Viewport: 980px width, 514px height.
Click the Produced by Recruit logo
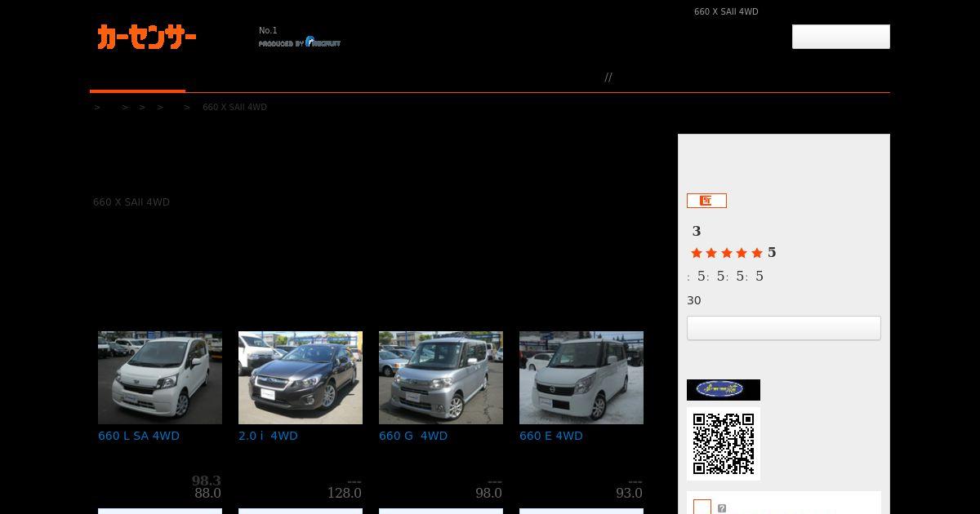[x=300, y=42]
